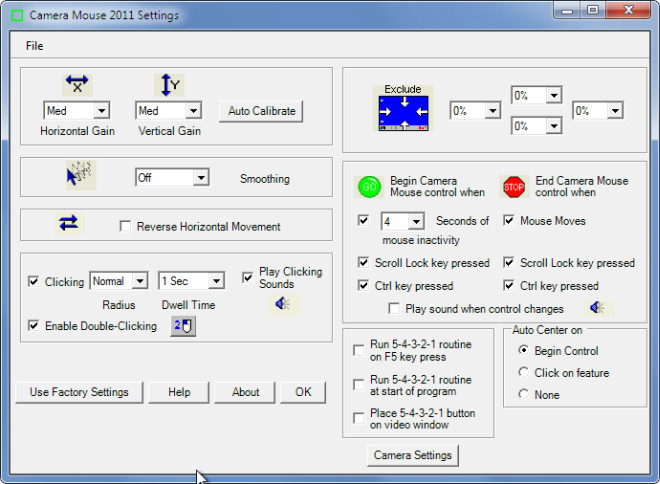
Task: Toggle End control Scroll Lock key checkbox
Action: pos(508,262)
